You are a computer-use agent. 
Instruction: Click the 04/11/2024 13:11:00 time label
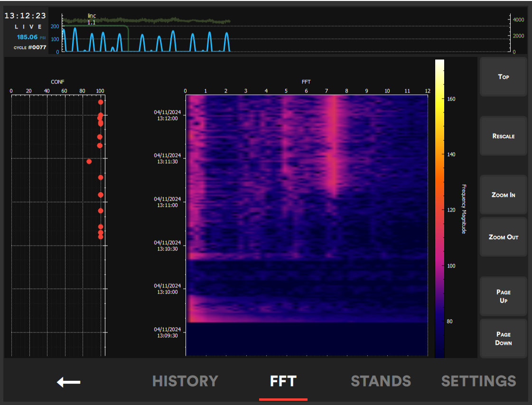167,202
